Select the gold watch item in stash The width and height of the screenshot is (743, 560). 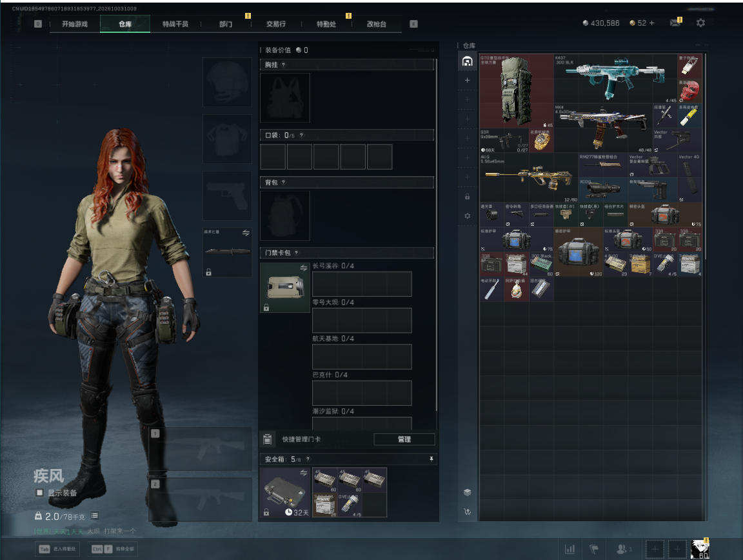pos(542,141)
